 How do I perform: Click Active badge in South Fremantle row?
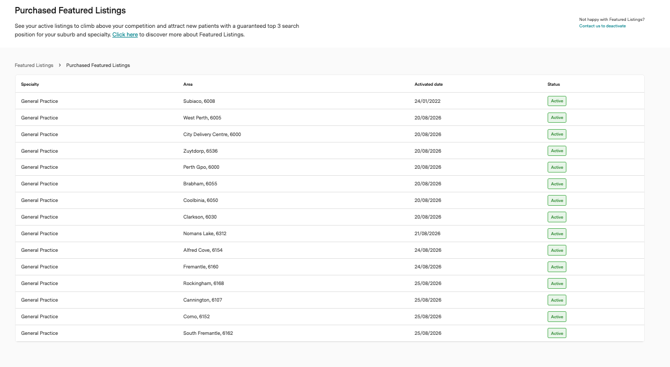pos(557,333)
